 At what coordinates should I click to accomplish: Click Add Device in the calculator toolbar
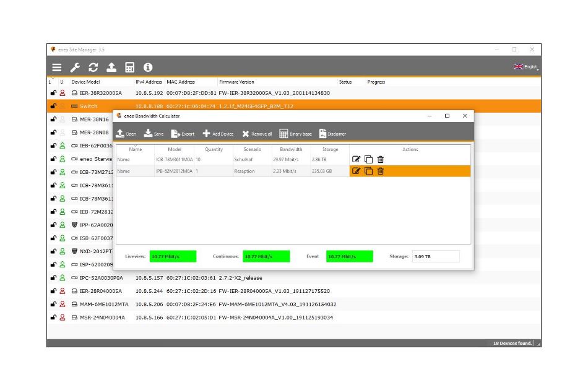point(218,134)
